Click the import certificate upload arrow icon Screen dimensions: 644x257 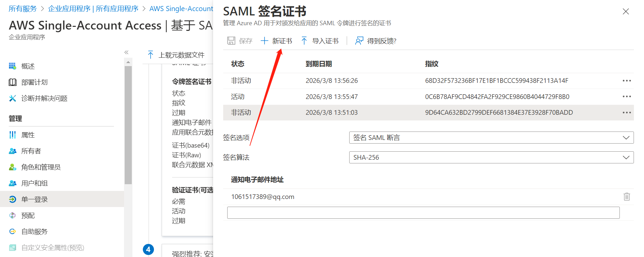coord(304,41)
